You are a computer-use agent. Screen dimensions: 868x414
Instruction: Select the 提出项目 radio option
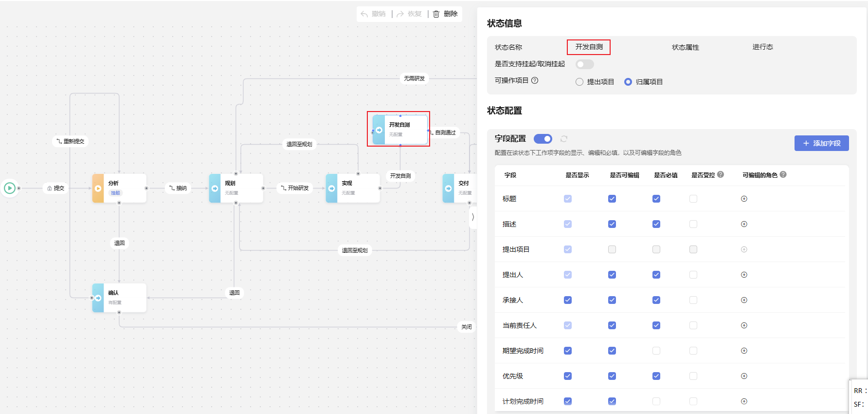[x=595, y=82]
